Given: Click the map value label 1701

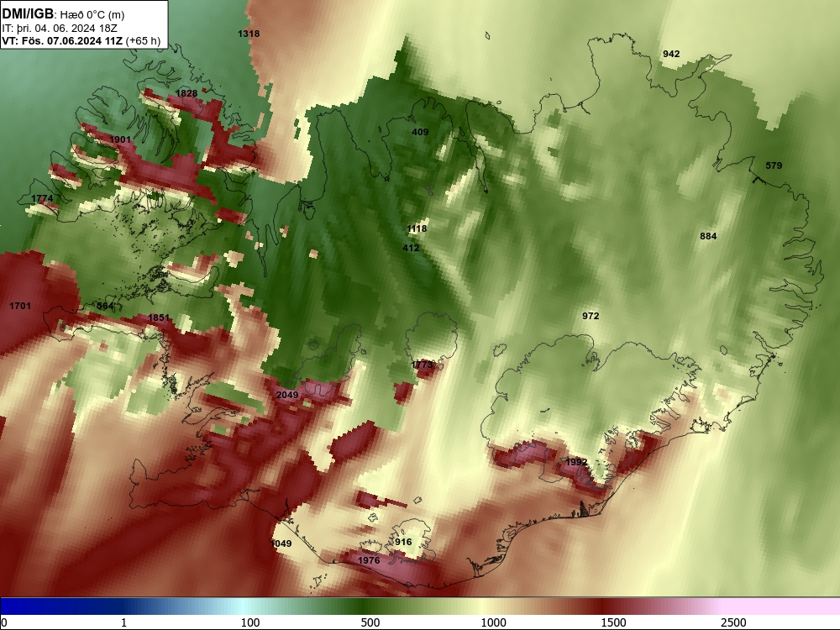Looking at the screenshot, I should point(20,306).
